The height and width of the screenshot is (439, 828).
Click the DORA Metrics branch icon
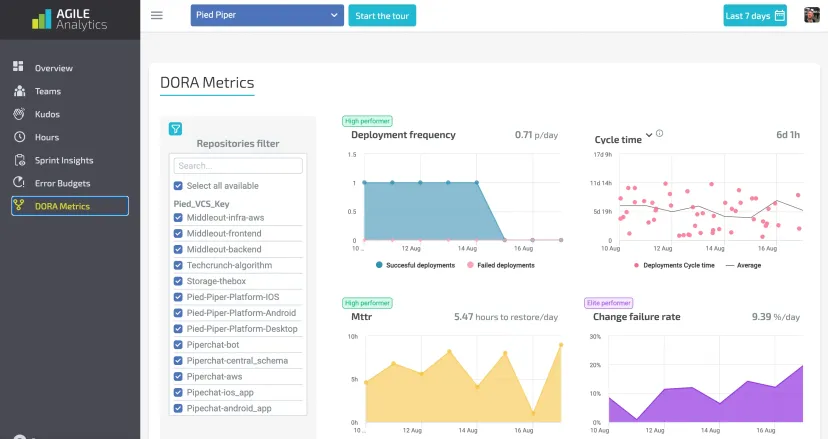pos(19,205)
